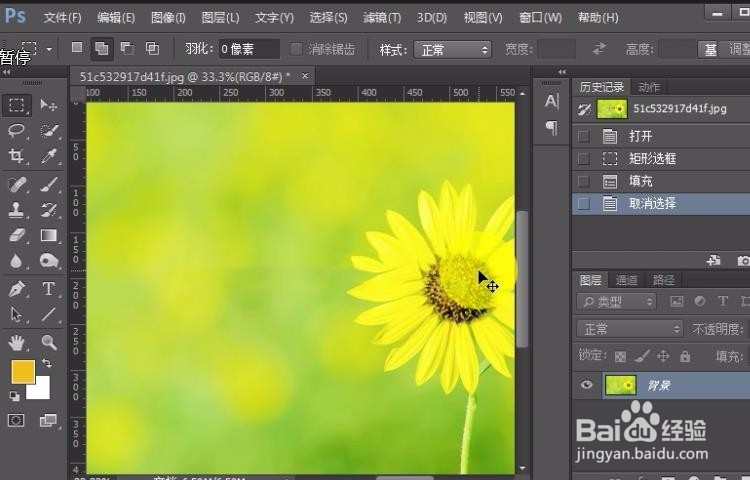The height and width of the screenshot is (480, 750).
Task: Open the Paragraph panel icon
Action: [x=551, y=127]
